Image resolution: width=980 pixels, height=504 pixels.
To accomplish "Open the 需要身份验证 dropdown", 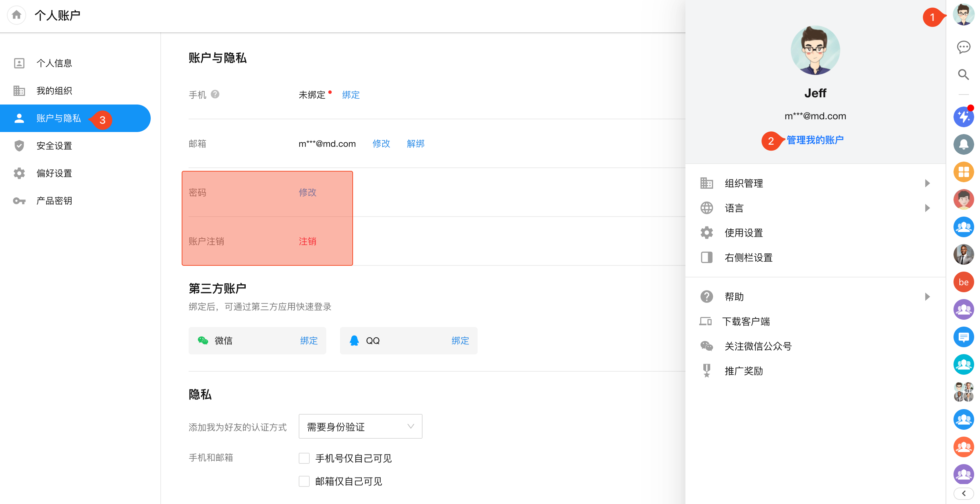I will tap(360, 426).
